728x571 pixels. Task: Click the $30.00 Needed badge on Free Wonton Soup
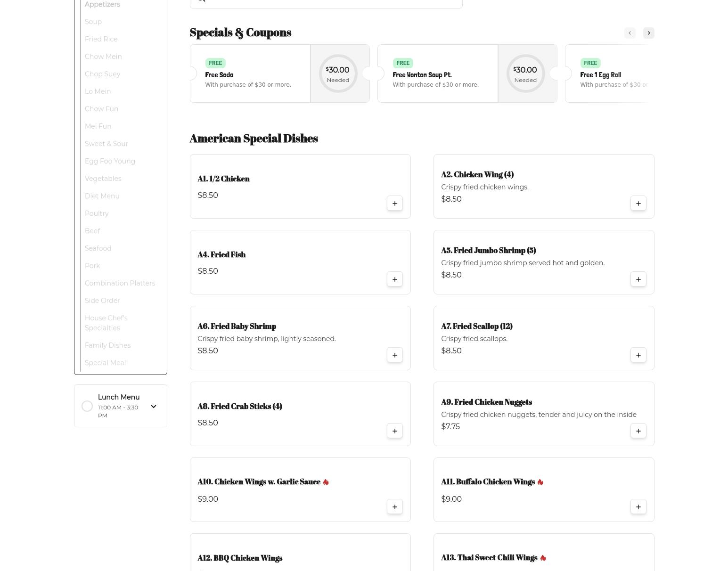pos(525,73)
